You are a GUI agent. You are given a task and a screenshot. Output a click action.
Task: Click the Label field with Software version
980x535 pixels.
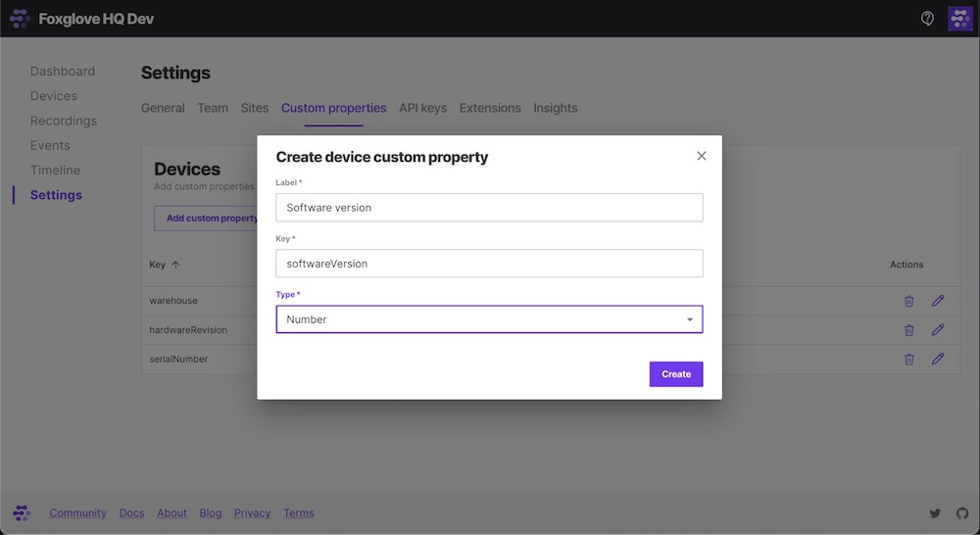pyautogui.click(x=489, y=208)
